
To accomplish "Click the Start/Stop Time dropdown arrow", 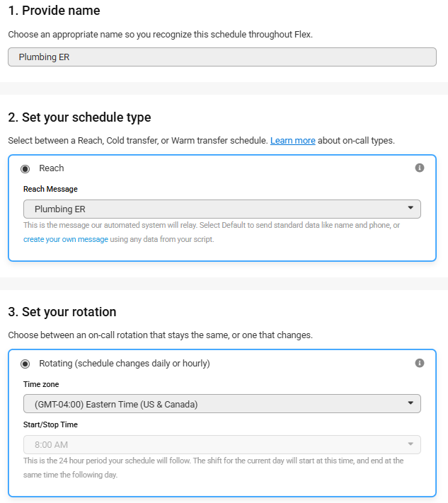I will [x=410, y=444].
